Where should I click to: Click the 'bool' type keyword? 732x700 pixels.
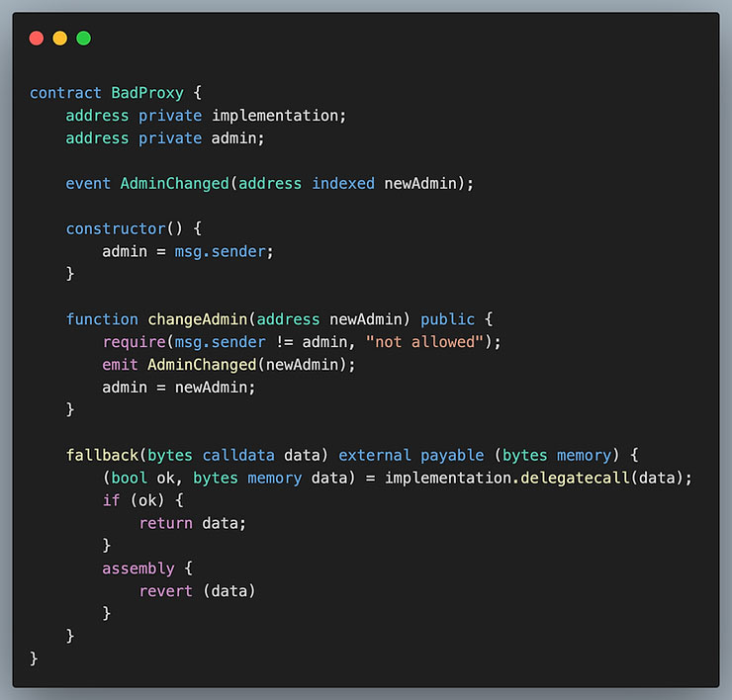[130, 478]
